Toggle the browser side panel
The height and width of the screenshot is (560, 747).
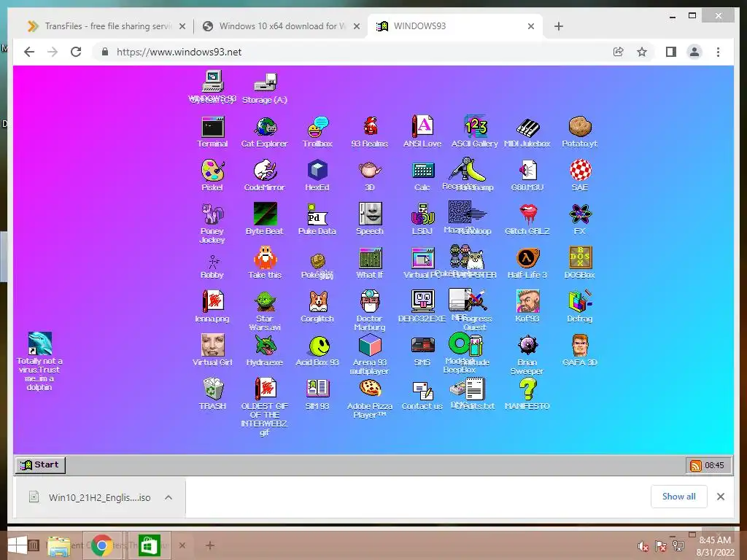pos(671,52)
